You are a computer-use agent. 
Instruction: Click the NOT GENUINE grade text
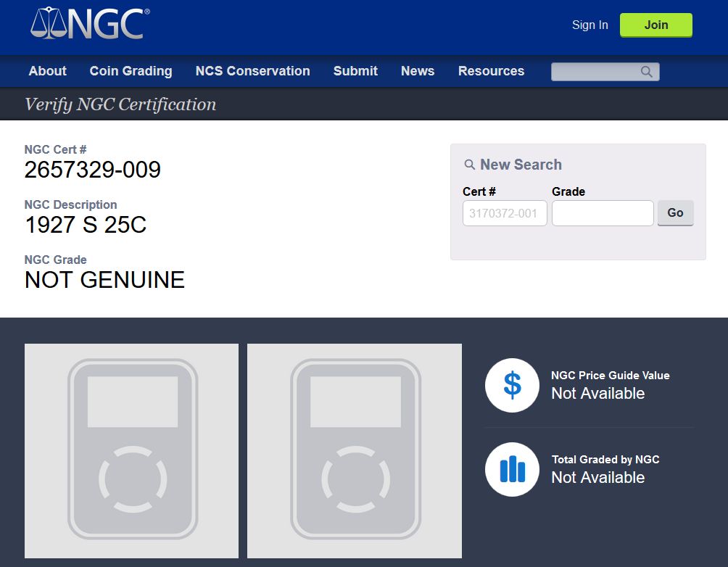click(x=104, y=280)
